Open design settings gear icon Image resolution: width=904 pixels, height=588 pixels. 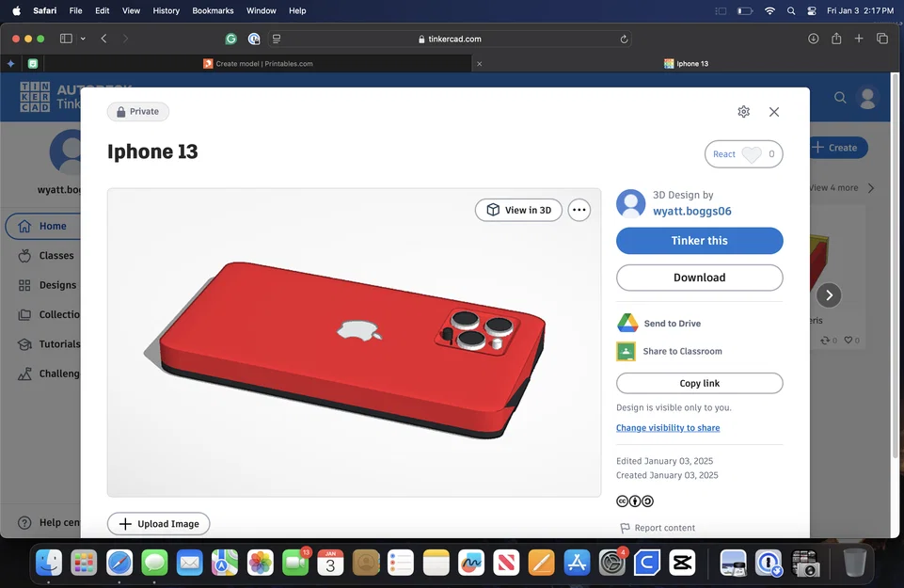pyautogui.click(x=744, y=112)
